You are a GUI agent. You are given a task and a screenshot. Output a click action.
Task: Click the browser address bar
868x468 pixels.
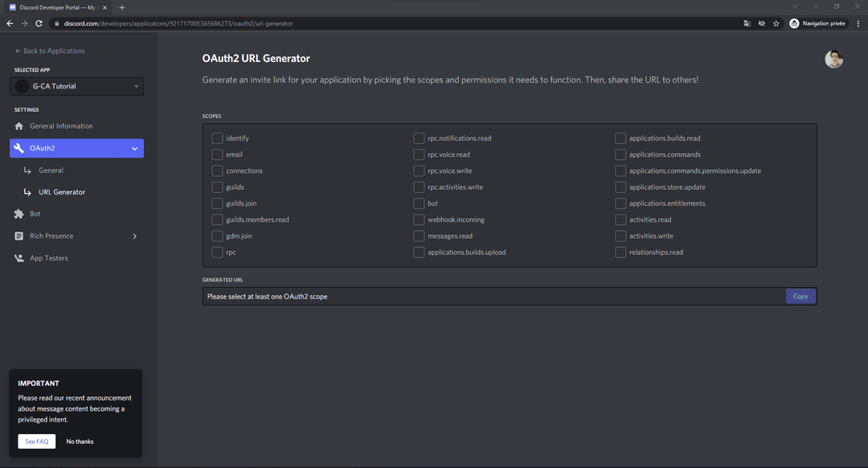click(x=399, y=23)
